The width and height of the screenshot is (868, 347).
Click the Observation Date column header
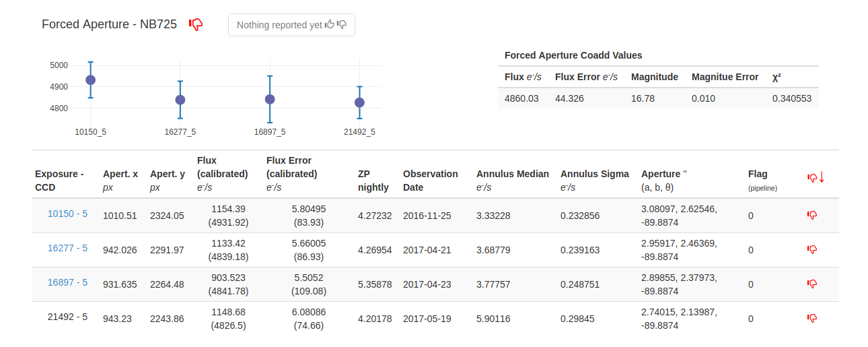431,180
